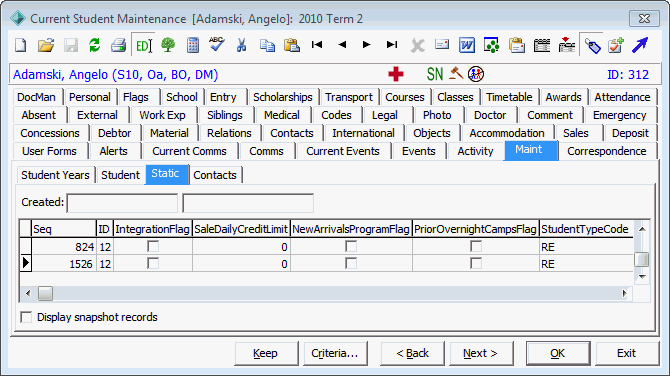Click the second Created input field
The height and width of the screenshot is (376, 670).
tap(248, 203)
